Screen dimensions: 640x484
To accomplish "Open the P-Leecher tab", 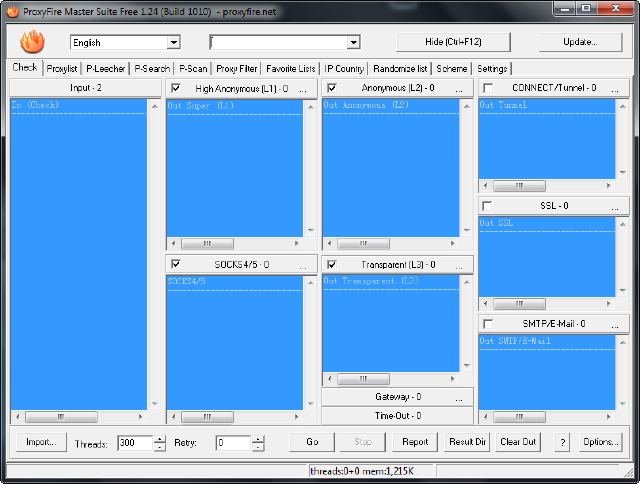I will 105,69.
